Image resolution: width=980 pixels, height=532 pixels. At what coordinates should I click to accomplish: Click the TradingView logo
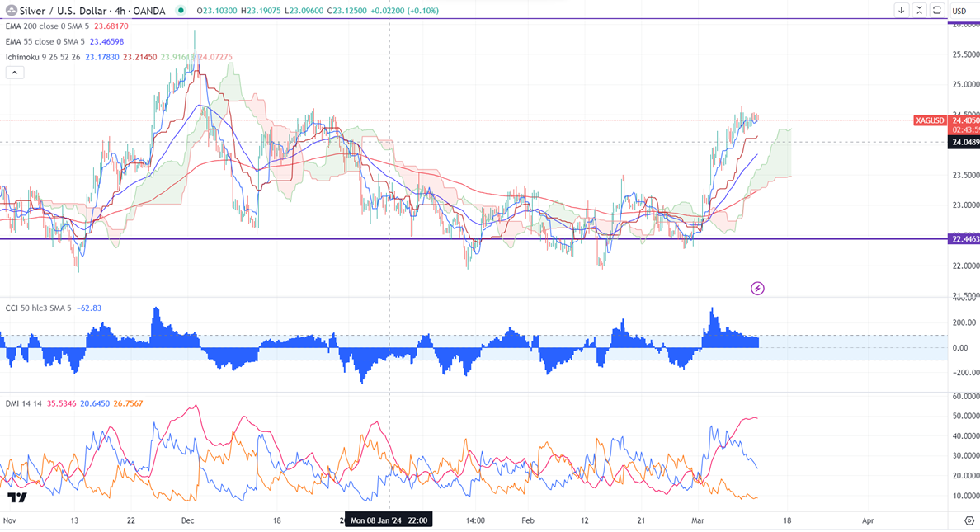tap(17, 497)
